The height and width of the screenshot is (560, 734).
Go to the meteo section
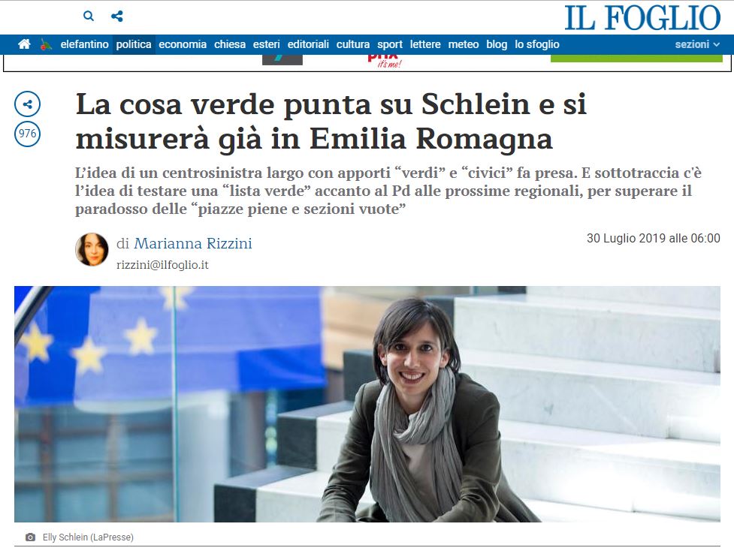tap(464, 44)
